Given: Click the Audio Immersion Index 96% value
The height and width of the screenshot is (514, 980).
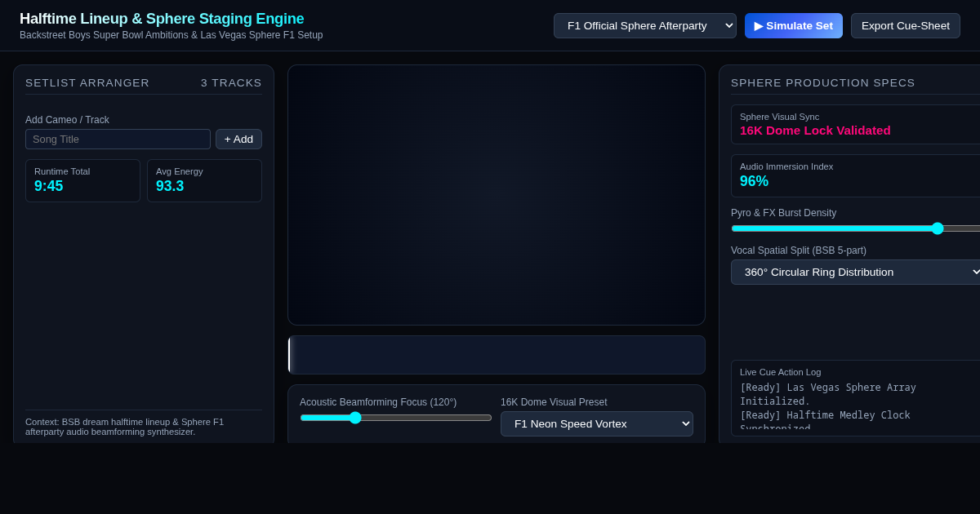Looking at the screenshot, I should tap(754, 181).
